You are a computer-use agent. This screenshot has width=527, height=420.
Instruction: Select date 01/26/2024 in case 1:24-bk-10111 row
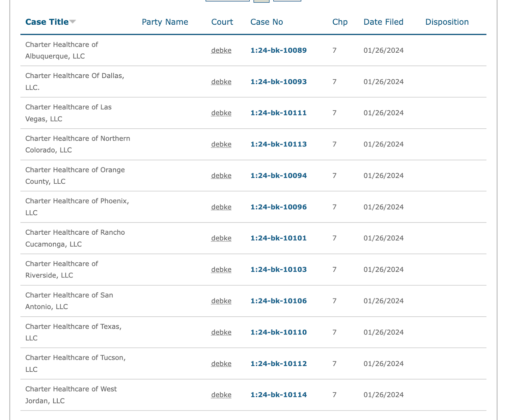point(384,113)
